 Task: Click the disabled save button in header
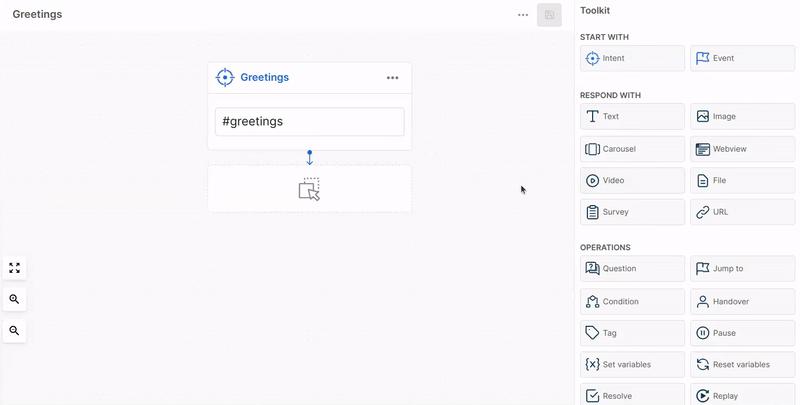pyautogui.click(x=549, y=15)
